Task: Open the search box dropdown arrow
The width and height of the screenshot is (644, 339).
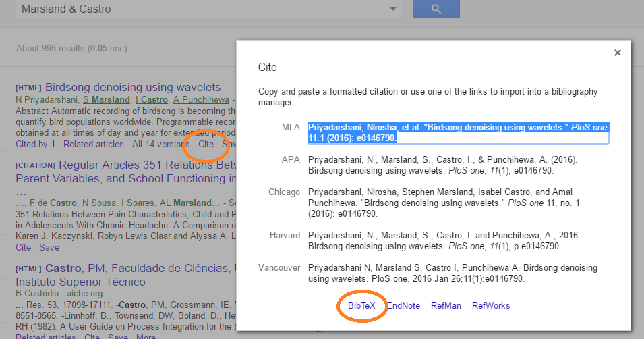Action: coord(393,9)
